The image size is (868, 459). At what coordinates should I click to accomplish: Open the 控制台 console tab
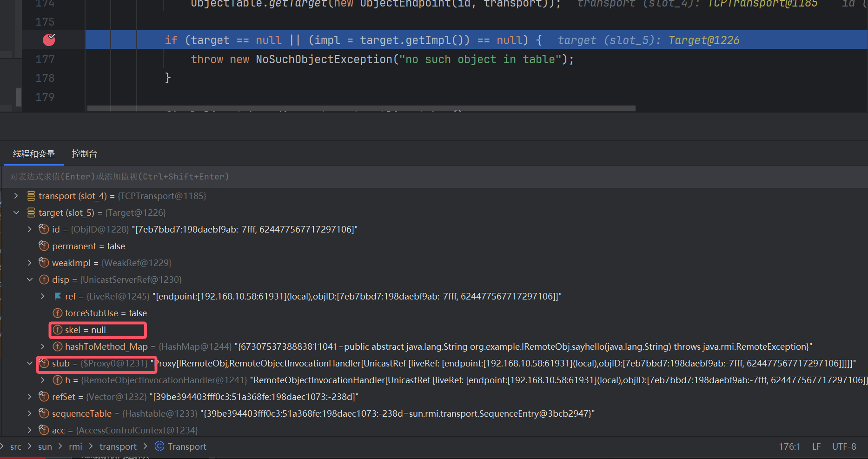click(85, 154)
